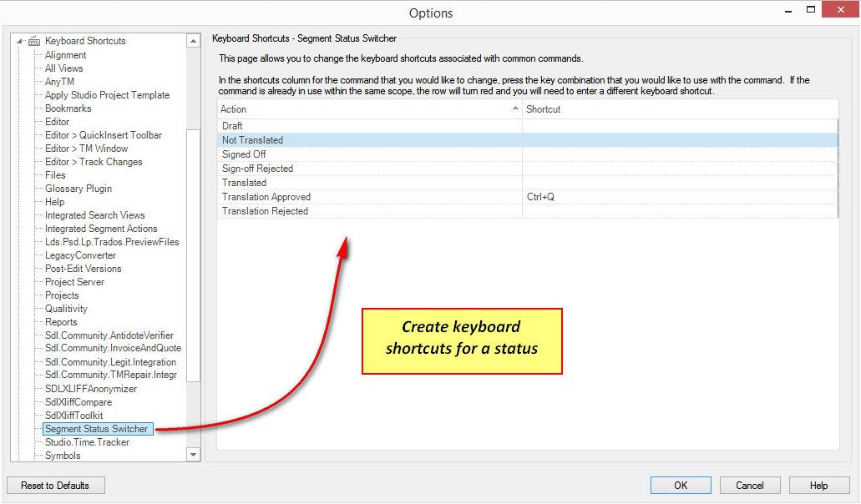
Task: Select the Draft action row
Action: pyautogui.click(x=527, y=126)
